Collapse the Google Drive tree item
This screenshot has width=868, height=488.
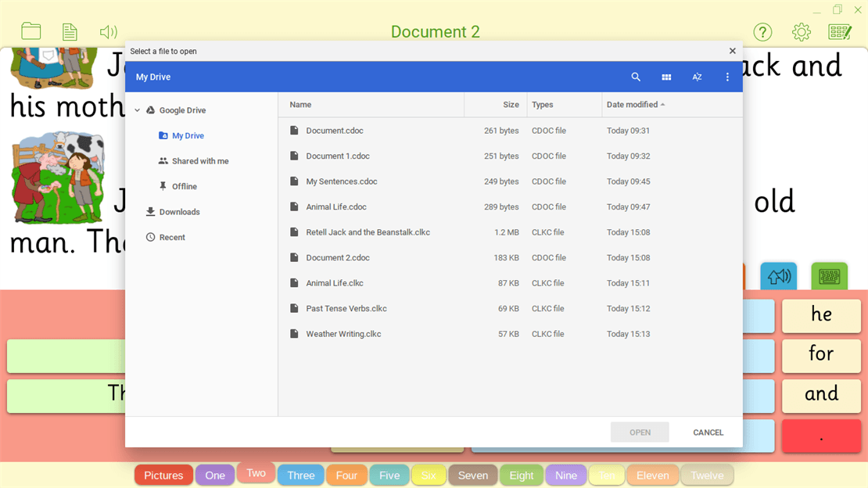pyautogui.click(x=137, y=110)
